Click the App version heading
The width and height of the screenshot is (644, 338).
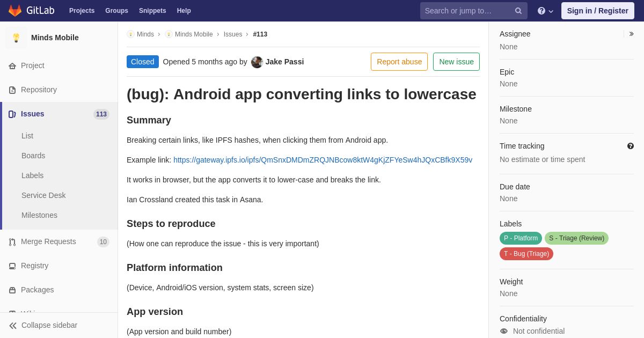[x=155, y=312]
